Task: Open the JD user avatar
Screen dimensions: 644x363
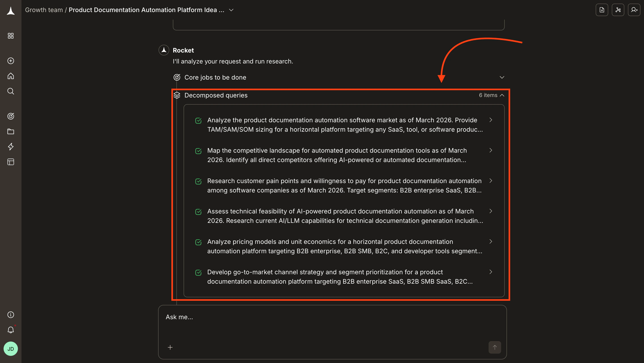Action: pyautogui.click(x=11, y=348)
